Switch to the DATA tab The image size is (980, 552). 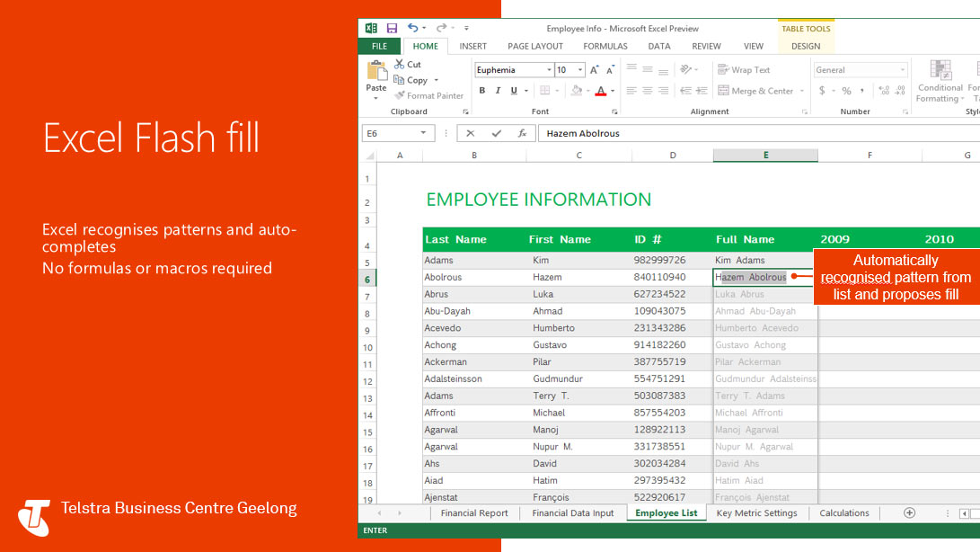point(658,47)
